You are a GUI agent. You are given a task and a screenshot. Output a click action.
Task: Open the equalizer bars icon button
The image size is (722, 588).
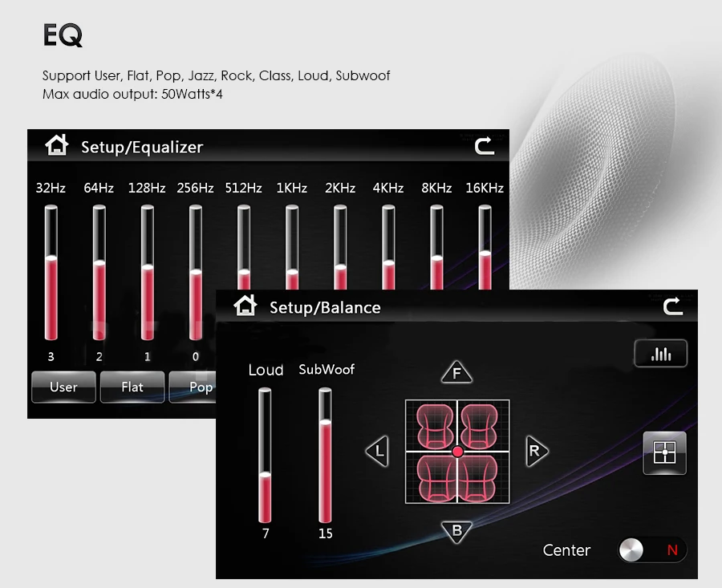[x=661, y=353]
